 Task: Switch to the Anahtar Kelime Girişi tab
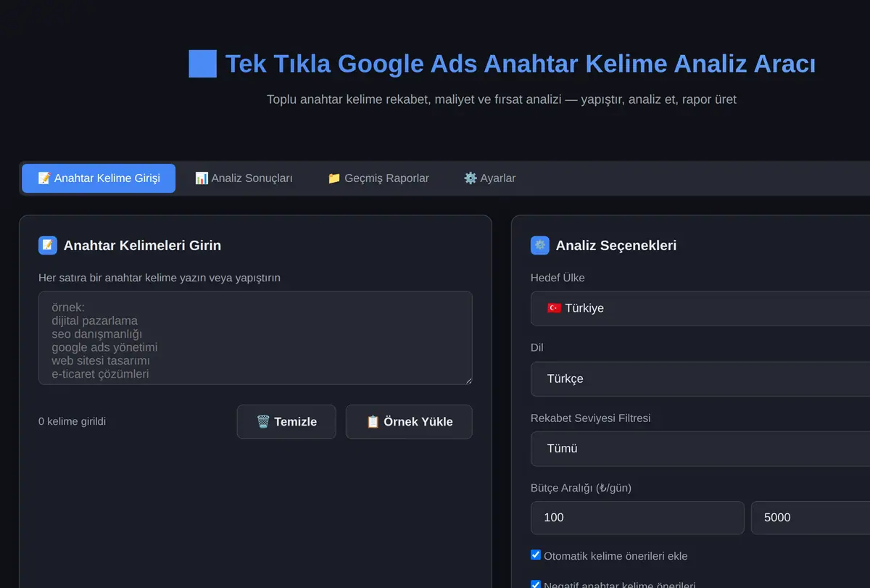[x=99, y=178]
